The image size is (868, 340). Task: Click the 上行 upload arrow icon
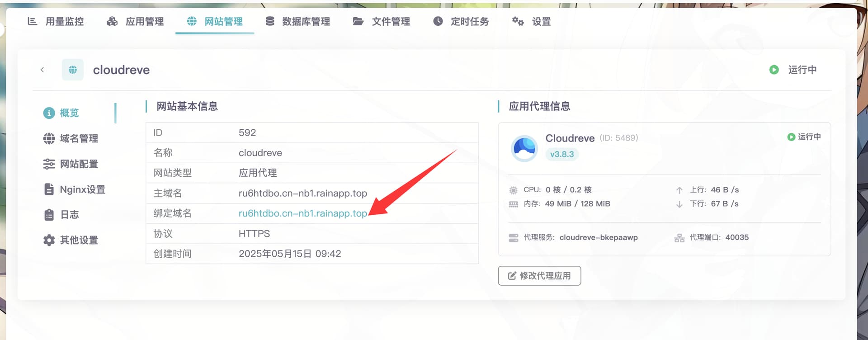(x=679, y=190)
